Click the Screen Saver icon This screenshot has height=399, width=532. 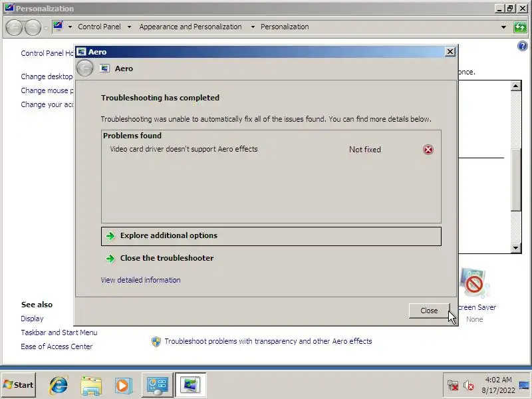[x=474, y=284]
